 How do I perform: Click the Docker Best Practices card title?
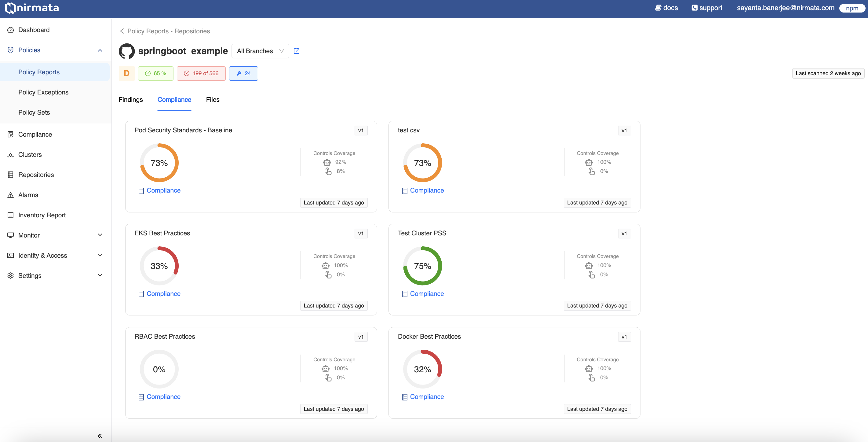coord(429,337)
